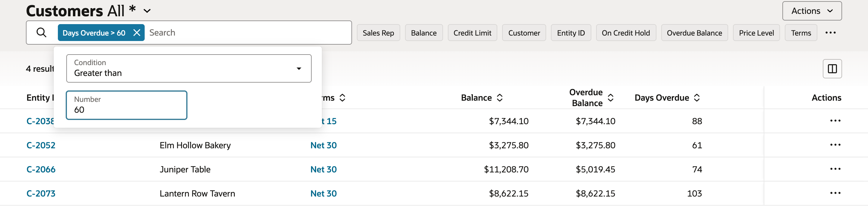The image size is (868, 211).
Task: Open customer C-2073 record
Action: (41, 194)
